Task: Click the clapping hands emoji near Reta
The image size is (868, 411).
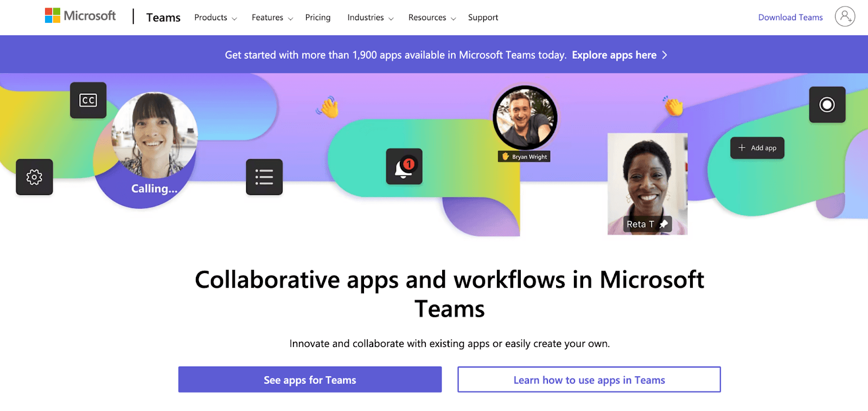Action: click(x=673, y=106)
